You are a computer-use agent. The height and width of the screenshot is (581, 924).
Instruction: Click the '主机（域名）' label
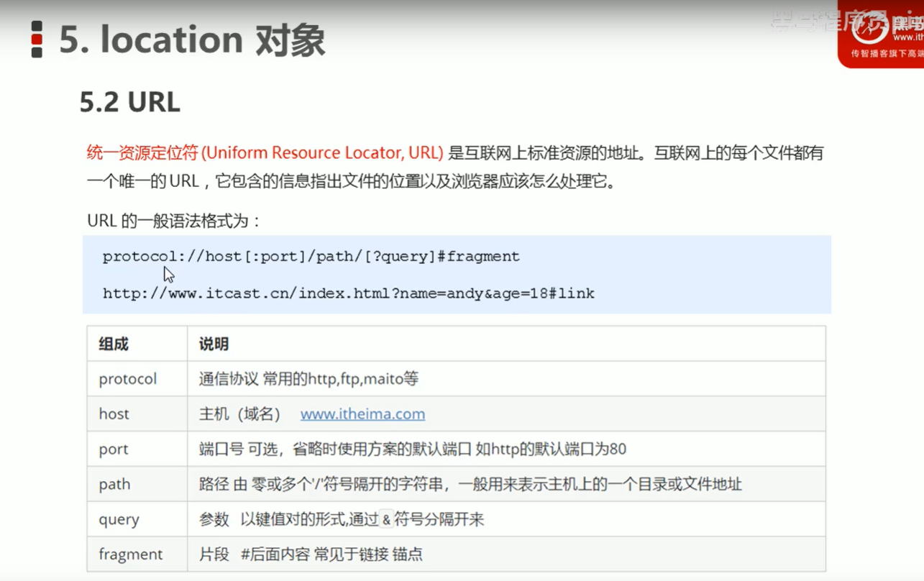point(239,414)
